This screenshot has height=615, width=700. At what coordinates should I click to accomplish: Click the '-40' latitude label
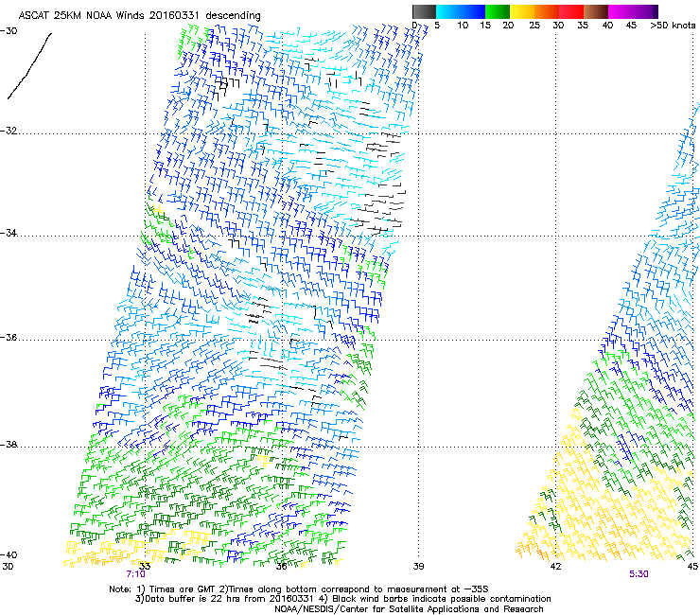[x=9, y=554]
